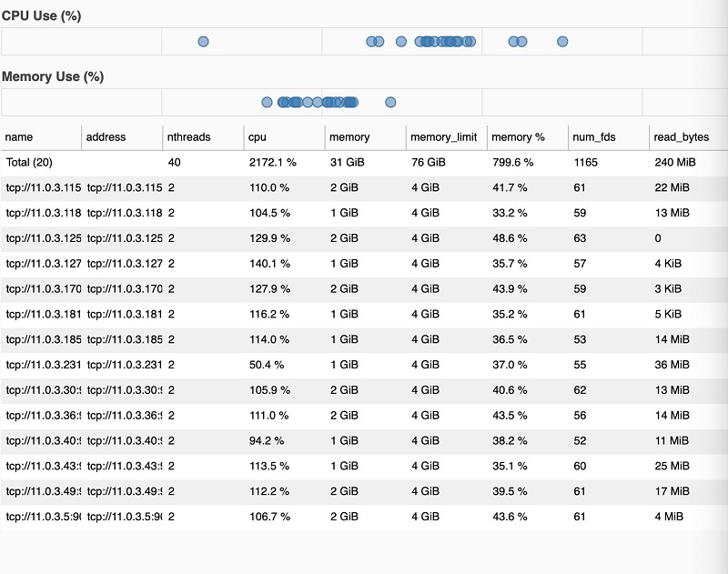Click the total memory limit 76 GiB
This screenshot has width=728, height=574.
428,163
